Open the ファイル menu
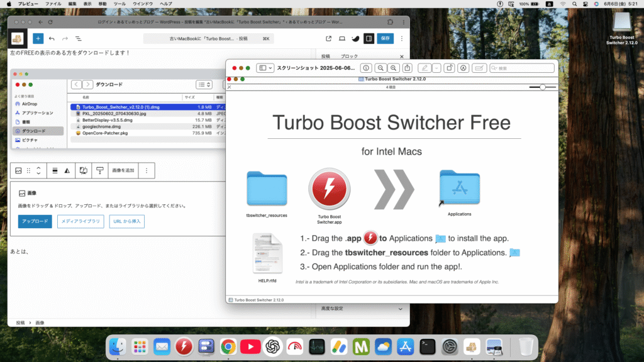The width and height of the screenshot is (644, 362). pyautogui.click(x=53, y=4)
